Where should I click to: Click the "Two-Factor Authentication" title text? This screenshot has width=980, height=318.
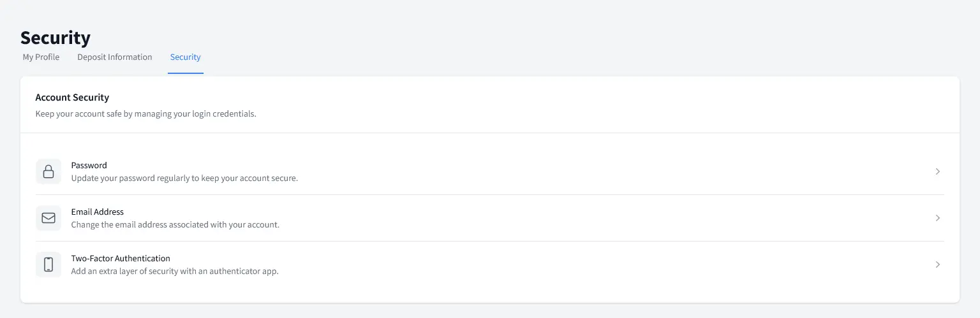(x=121, y=258)
